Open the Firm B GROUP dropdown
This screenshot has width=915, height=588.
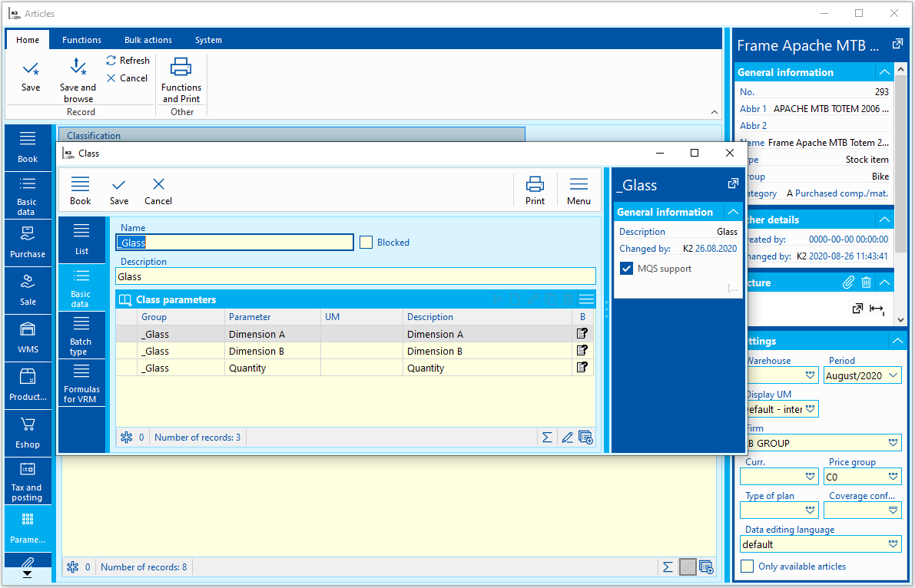(x=893, y=444)
